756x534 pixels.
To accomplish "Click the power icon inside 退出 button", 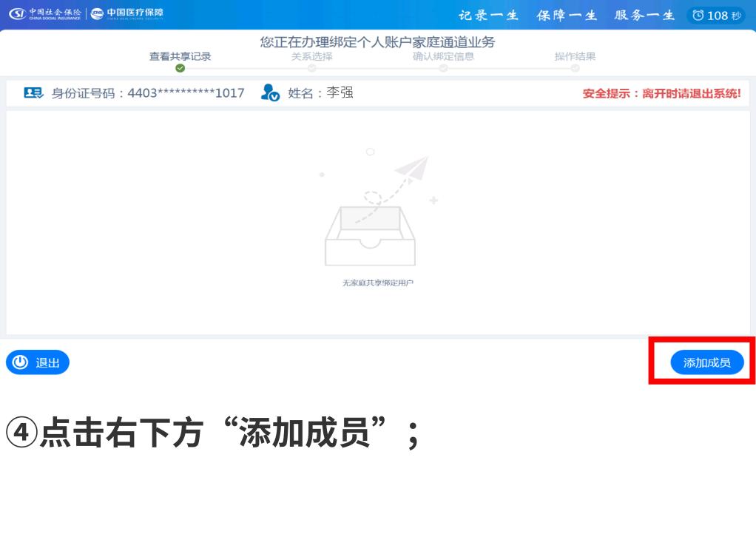I will coord(20,362).
